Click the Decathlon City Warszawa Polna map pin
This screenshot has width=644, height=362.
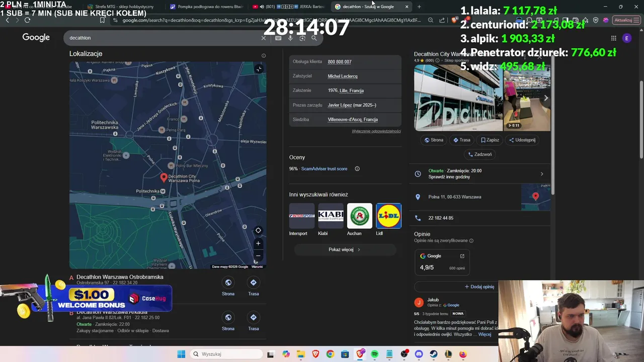(x=164, y=177)
